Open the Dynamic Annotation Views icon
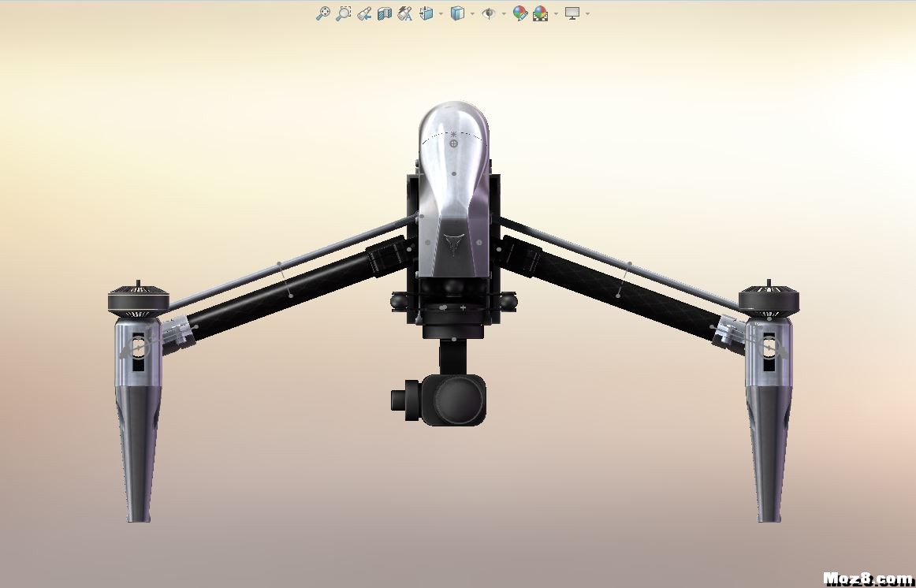Screen dimensions: 916x588 coord(405,13)
